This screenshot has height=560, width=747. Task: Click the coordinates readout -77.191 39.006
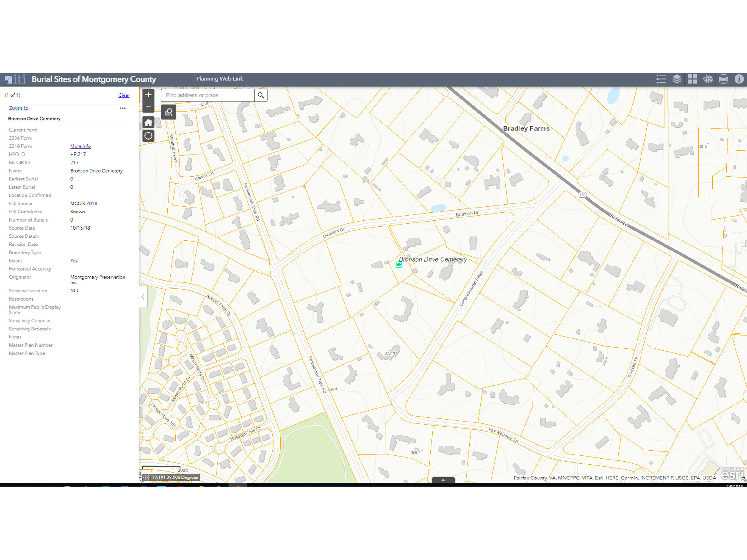tap(175, 477)
